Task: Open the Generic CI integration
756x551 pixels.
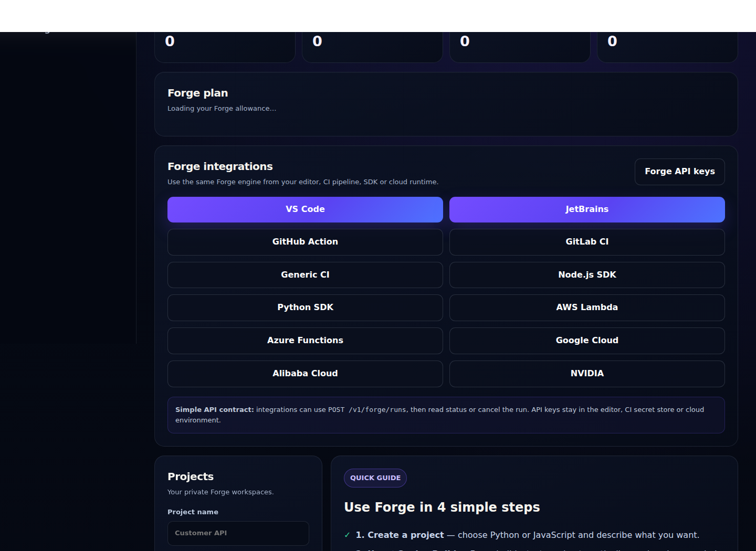Action: click(305, 275)
